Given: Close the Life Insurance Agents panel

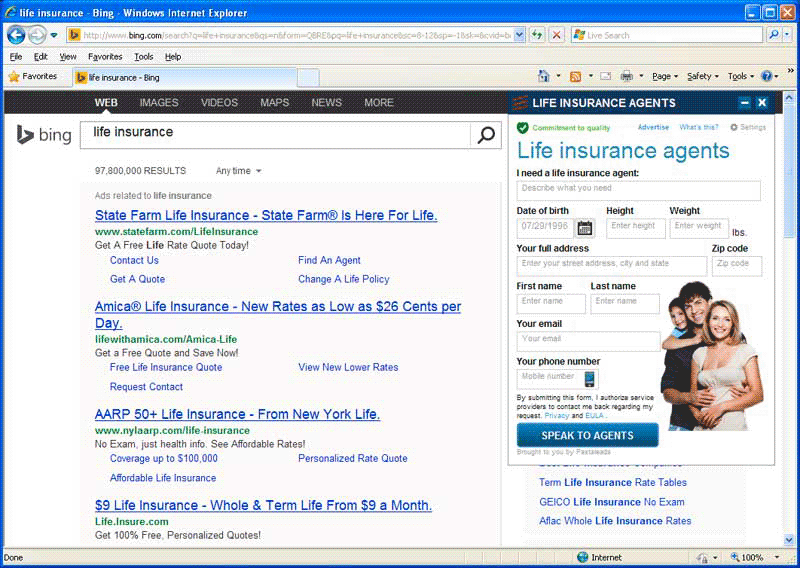Looking at the screenshot, I should click(762, 103).
